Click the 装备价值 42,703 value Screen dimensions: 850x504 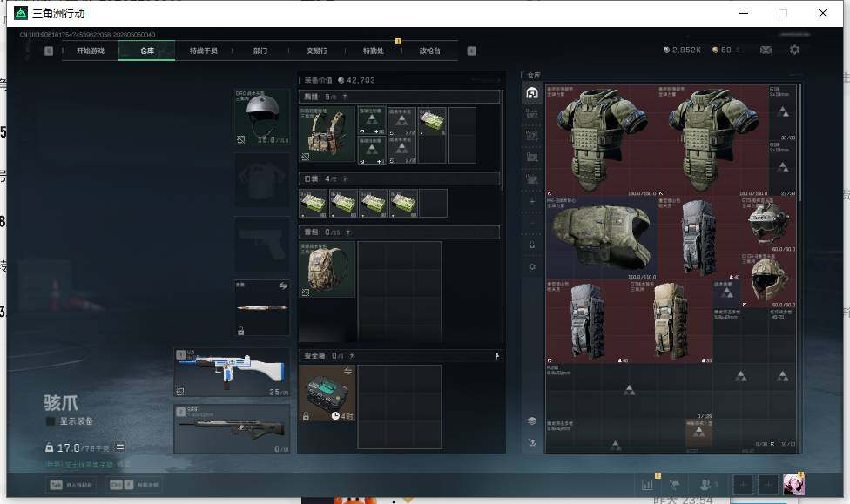(x=340, y=80)
